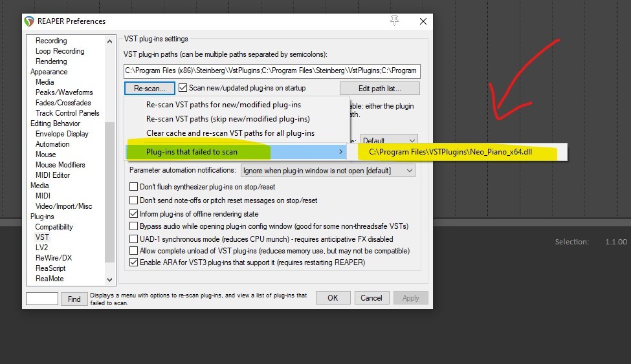Open the Default combo box
Viewport: 631px width, 364px height.
coord(389,140)
